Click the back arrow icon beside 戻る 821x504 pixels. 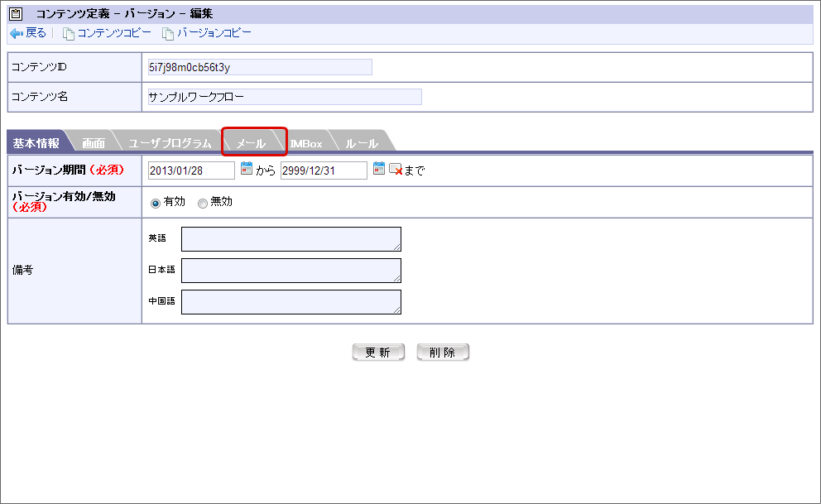click(17, 33)
